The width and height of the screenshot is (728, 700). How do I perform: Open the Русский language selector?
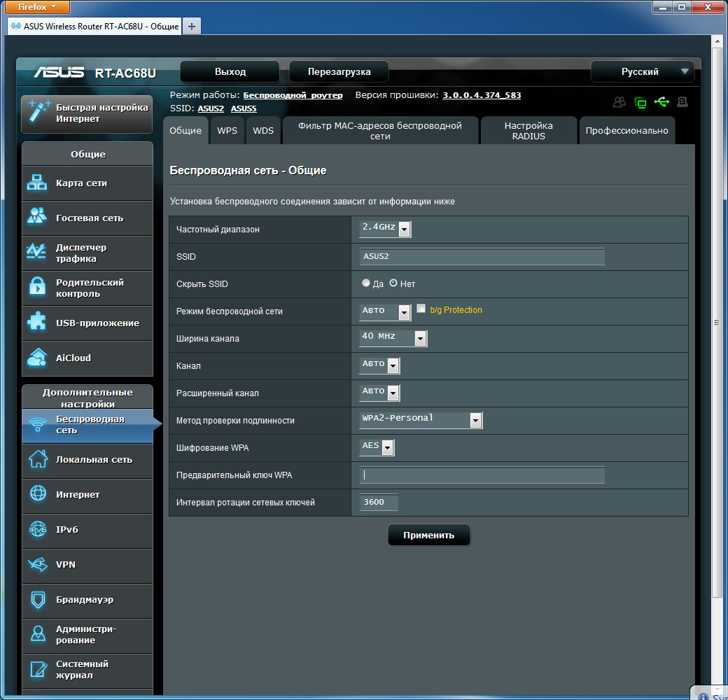pos(642,71)
